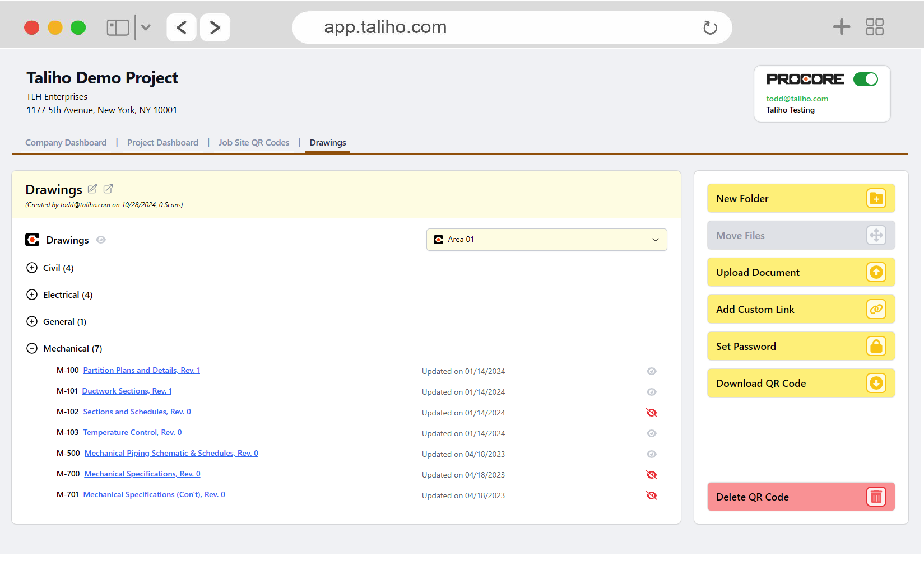Expand the Civil folder
The height and width of the screenshot is (561, 924).
tap(32, 268)
